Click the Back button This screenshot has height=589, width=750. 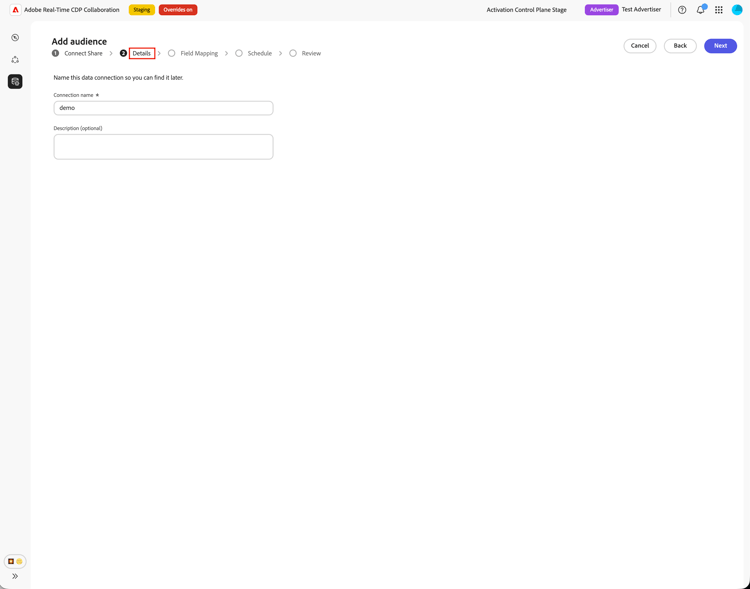tap(680, 45)
